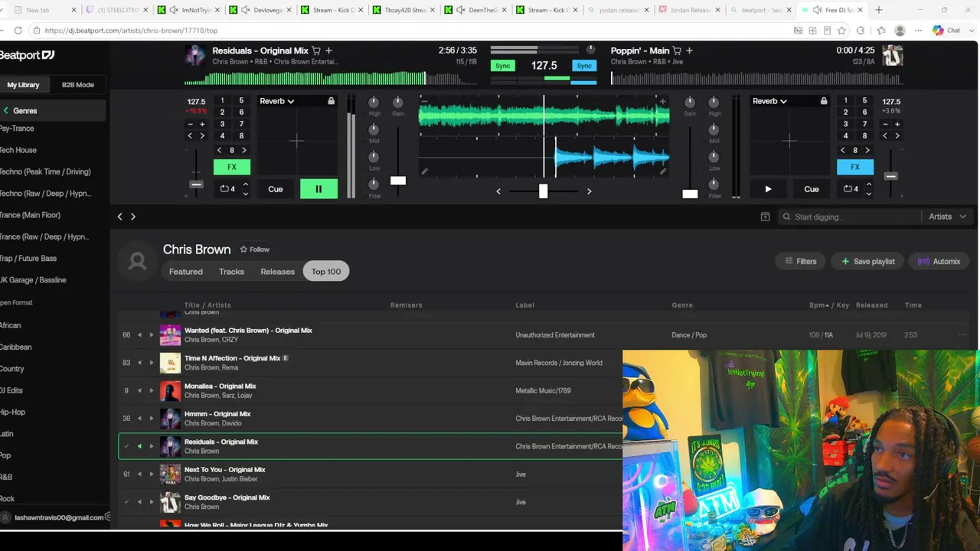Load Next To You to left deck
Image resolution: width=980 pixels, height=551 pixels.
(139, 474)
